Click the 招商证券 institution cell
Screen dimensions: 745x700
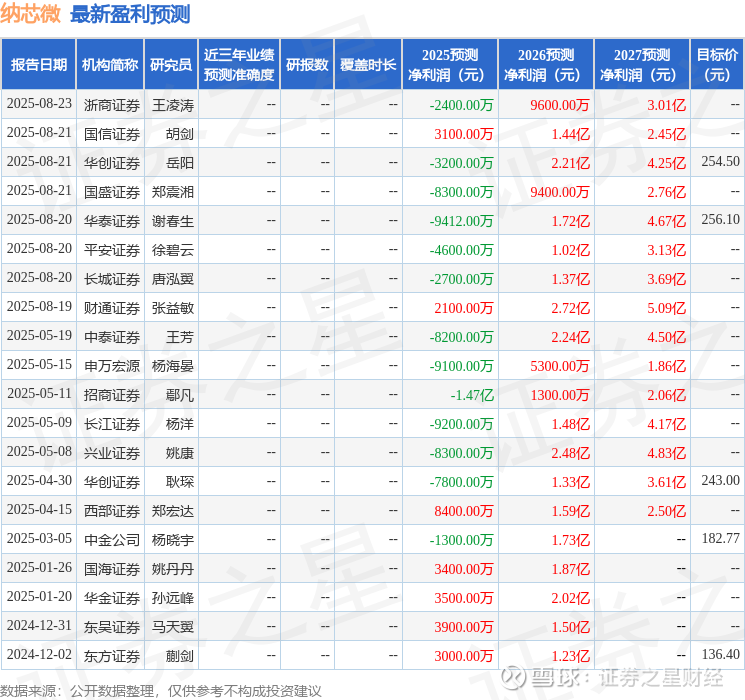[112, 395]
